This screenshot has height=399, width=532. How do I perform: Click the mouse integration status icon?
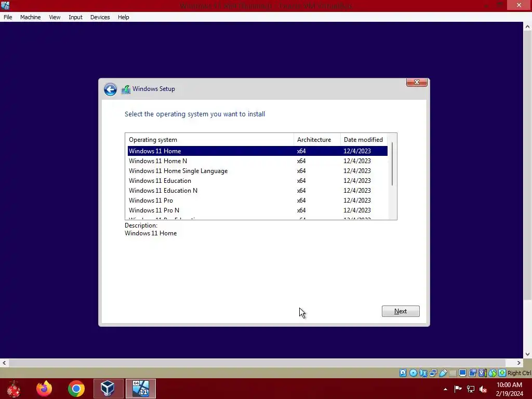pos(493,373)
